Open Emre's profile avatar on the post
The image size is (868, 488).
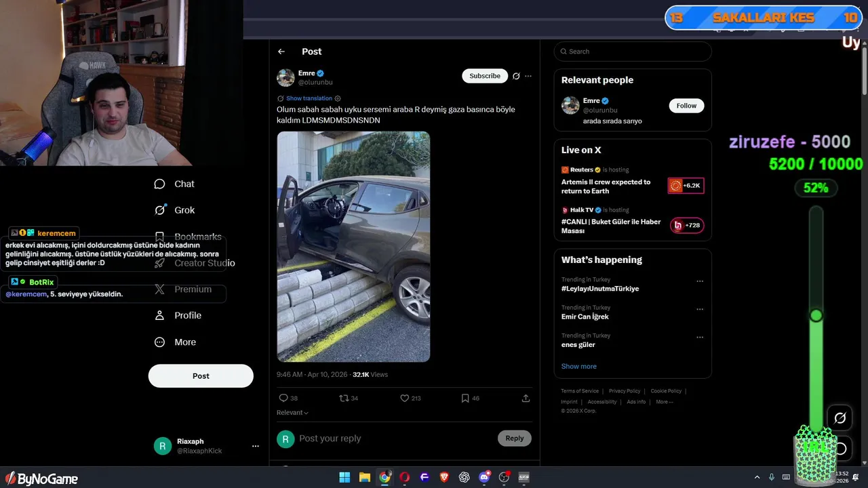tap(285, 77)
